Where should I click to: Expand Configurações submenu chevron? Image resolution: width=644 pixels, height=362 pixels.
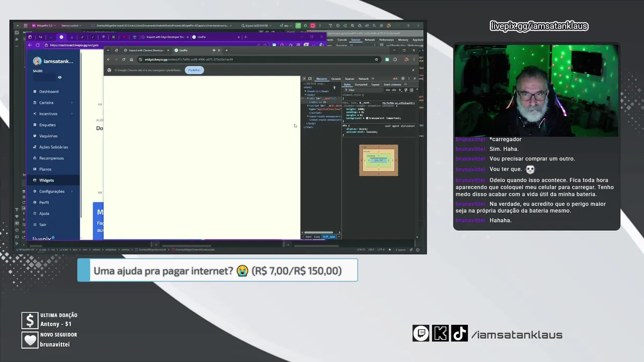pos(72,191)
